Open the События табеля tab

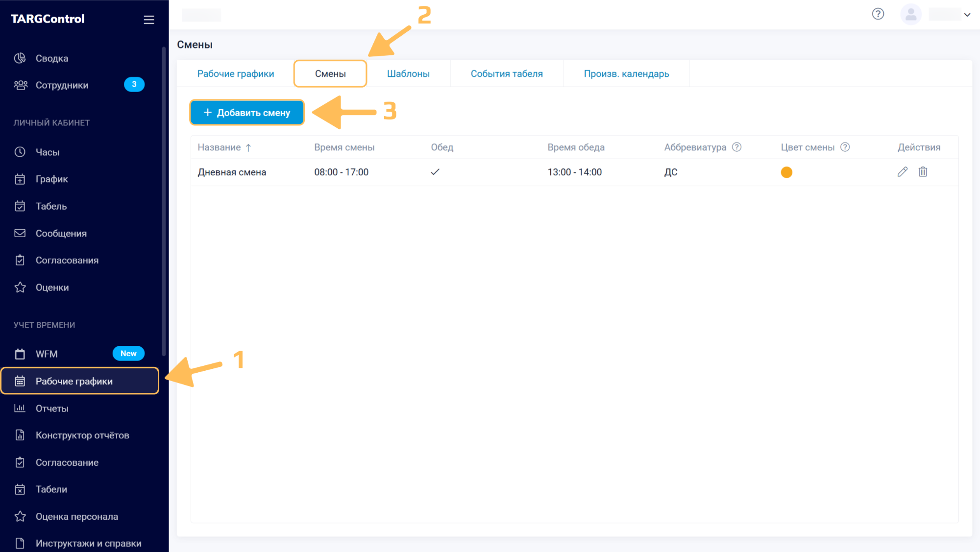507,73
